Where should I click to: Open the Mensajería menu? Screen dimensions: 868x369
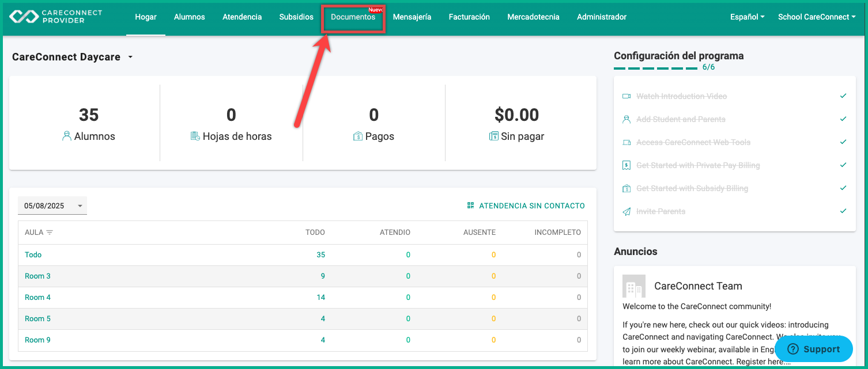pos(412,17)
